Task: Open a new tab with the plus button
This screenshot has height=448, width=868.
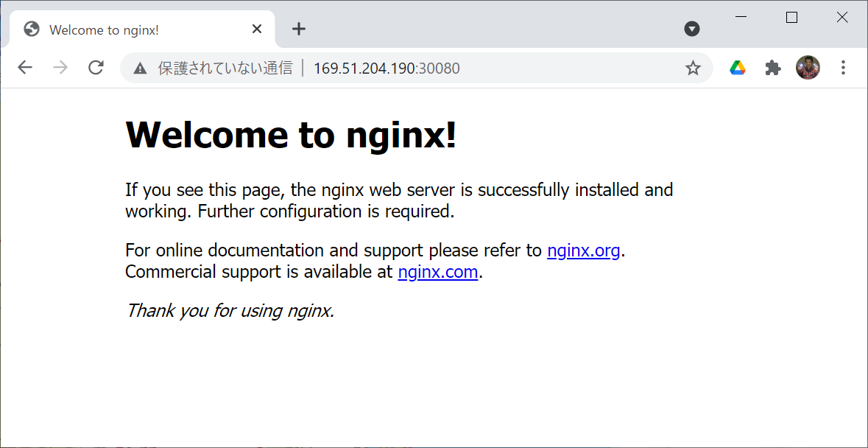Action: pyautogui.click(x=299, y=29)
